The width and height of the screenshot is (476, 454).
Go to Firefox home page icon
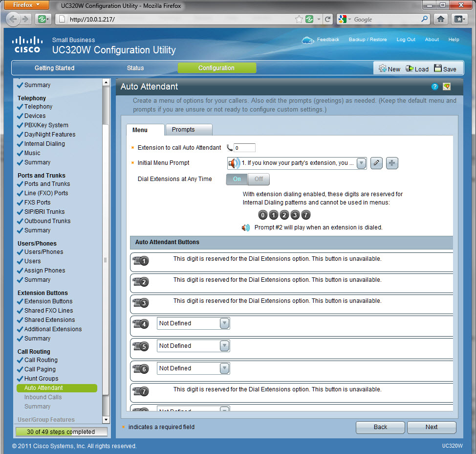(440, 19)
